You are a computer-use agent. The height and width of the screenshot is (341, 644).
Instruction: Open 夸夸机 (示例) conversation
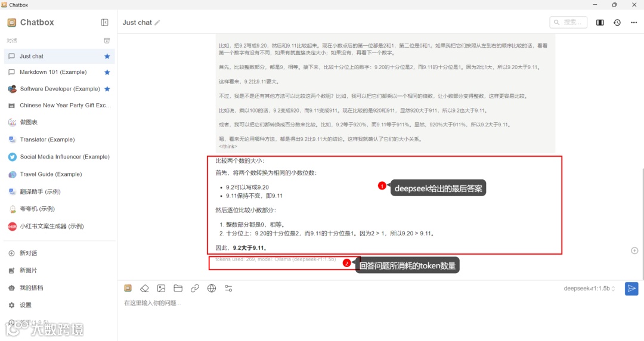coord(59,209)
